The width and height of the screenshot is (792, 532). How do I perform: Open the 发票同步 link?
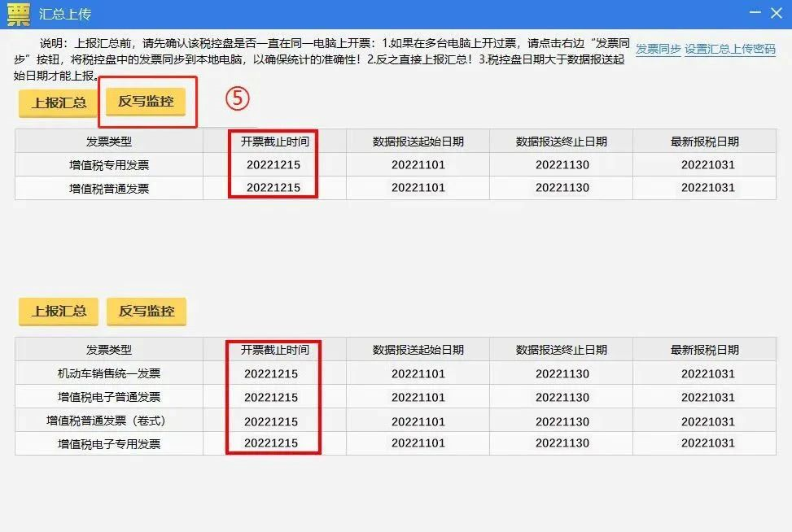pyautogui.click(x=658, y=49)
